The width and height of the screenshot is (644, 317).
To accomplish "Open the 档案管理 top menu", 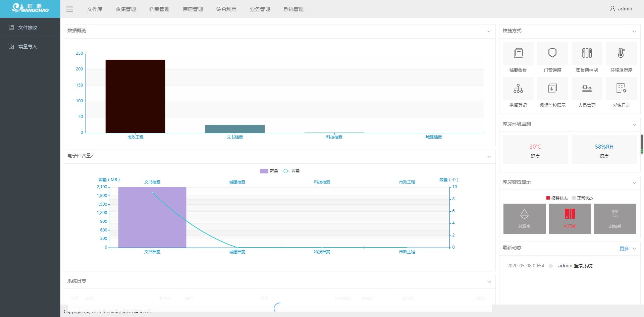I will pos(159,9).
